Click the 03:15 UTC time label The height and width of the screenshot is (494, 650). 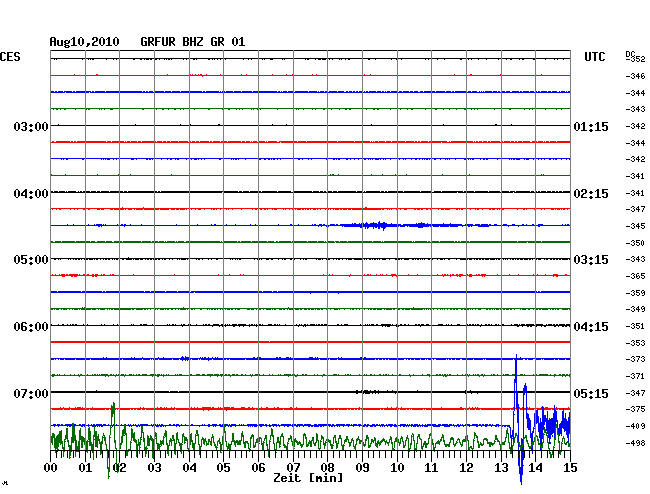(x=591, y=260)
